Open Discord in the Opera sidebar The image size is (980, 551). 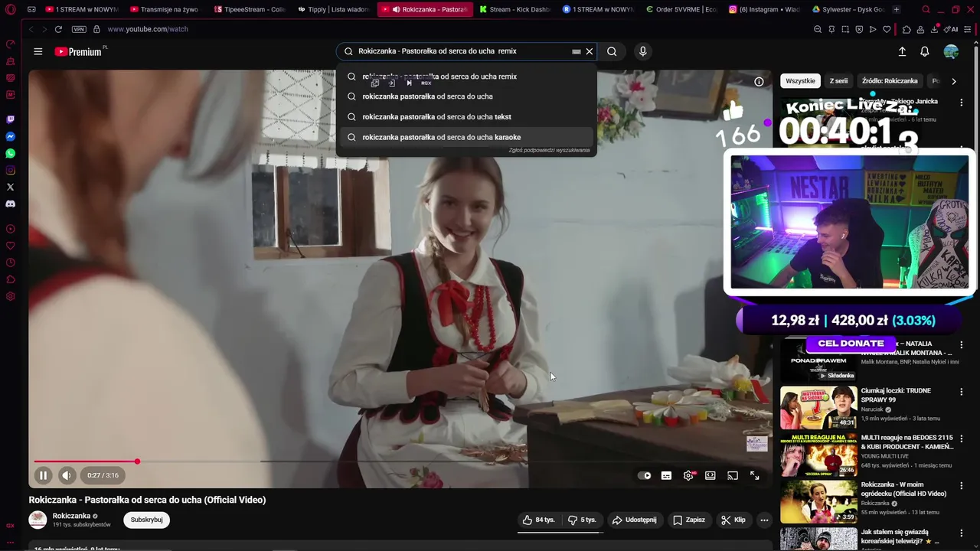[10, 204]
